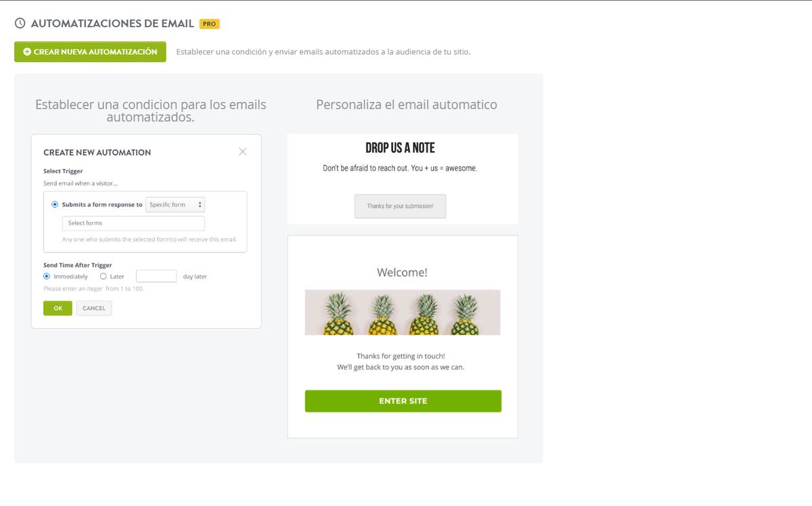Select the 'Submits a form response to' radio
Viewport: 812px width, 506px height.
[55, 204]
